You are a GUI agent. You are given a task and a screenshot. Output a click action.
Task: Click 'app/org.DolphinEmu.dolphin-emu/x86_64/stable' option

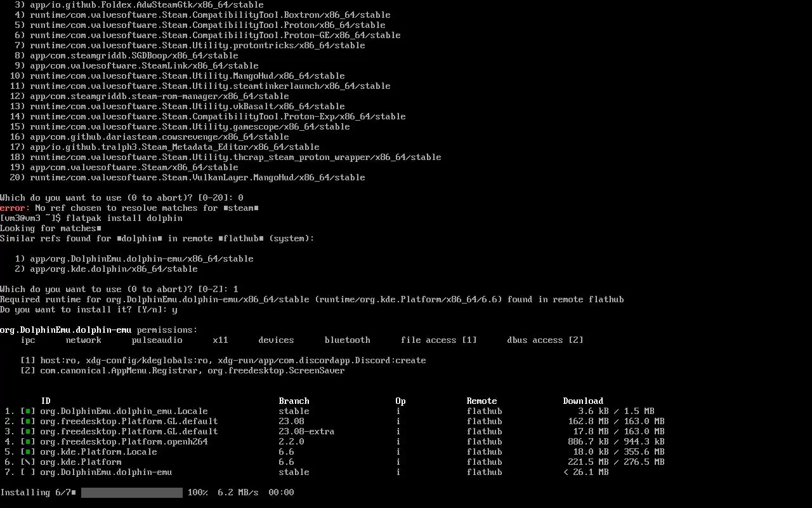(141, 259)
